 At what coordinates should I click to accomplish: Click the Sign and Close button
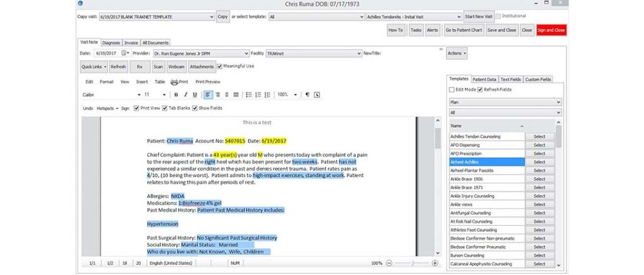(x=551, y=30)
